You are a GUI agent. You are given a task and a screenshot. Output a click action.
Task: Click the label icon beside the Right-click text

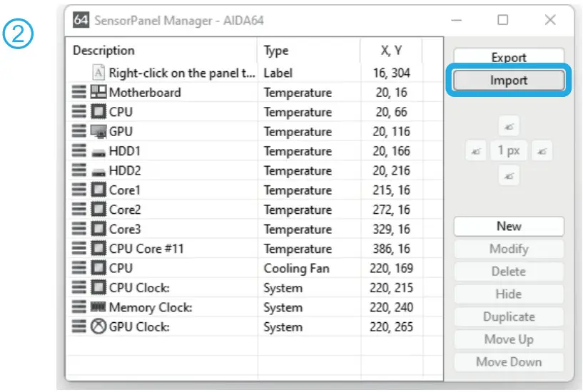[x=98, y=73]
